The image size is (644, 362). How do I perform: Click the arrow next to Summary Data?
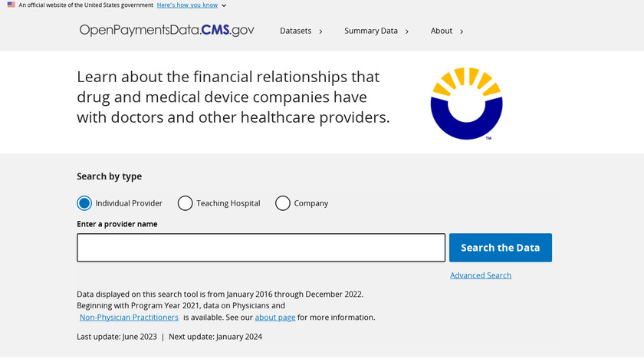click(407, 31)
